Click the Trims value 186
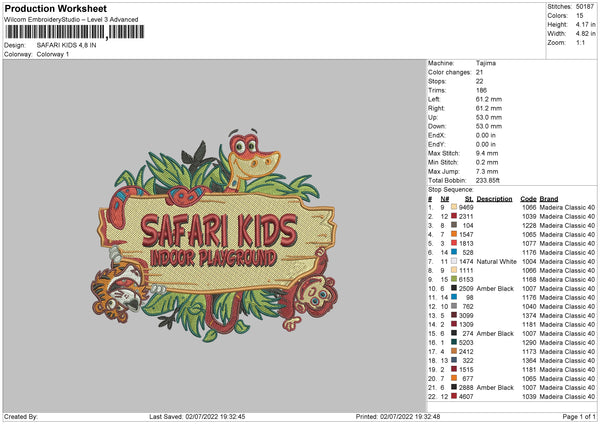This screenshot has height=424, width=600. [x=481, y=90]
